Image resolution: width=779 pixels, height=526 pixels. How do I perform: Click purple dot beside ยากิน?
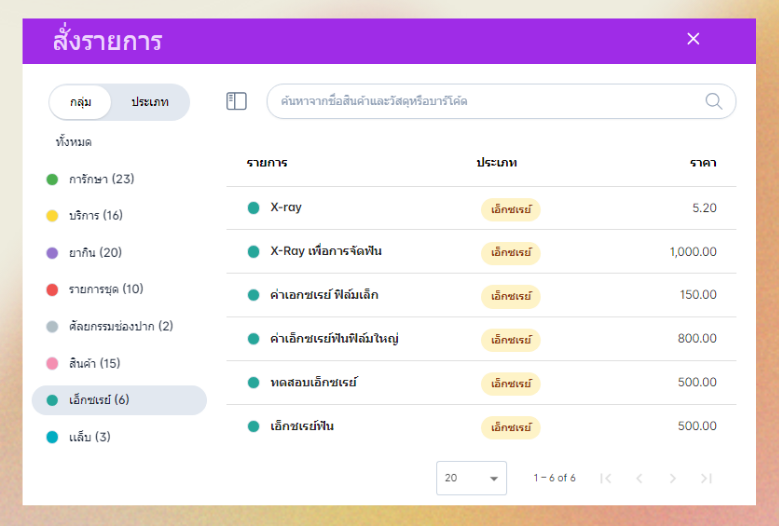pos(52,253)
